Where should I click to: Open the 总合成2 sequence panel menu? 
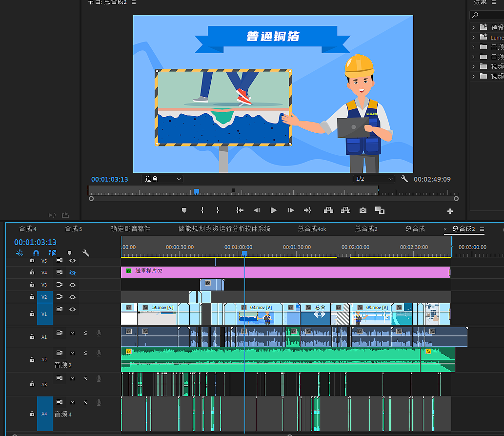point(482,229)
